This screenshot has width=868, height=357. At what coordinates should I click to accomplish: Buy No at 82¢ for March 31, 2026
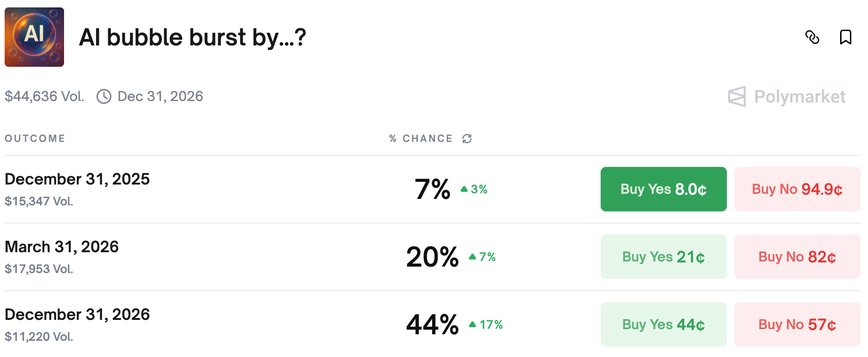click(x=797, y=257)
